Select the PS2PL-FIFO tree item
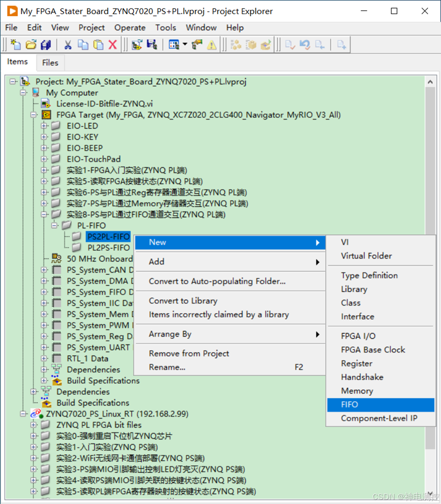This screenshot has width=441, height=504. click(x=108, y=236)
